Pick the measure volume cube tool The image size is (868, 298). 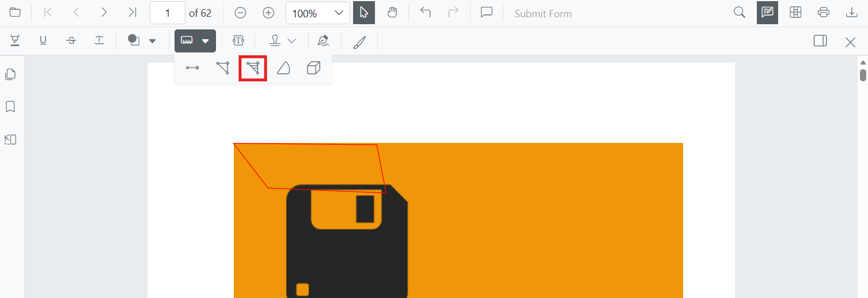[x=313, y=68]
